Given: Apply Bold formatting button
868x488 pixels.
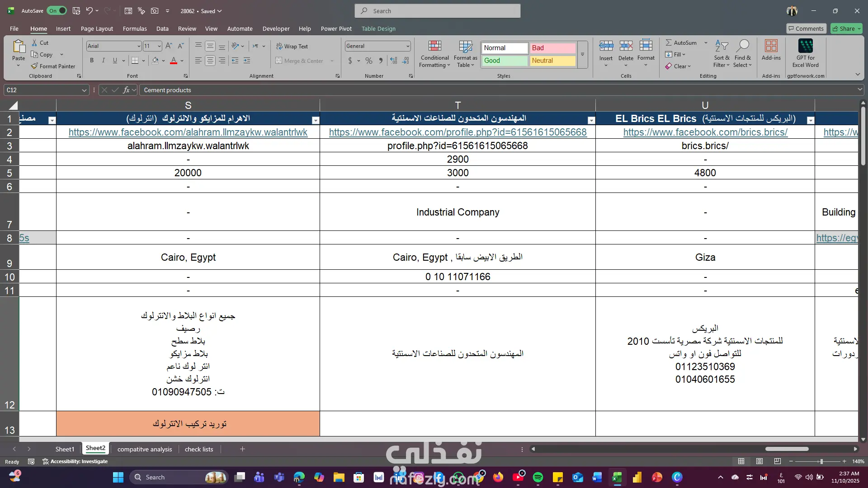Looking at the screenshot, I should 92,61.
